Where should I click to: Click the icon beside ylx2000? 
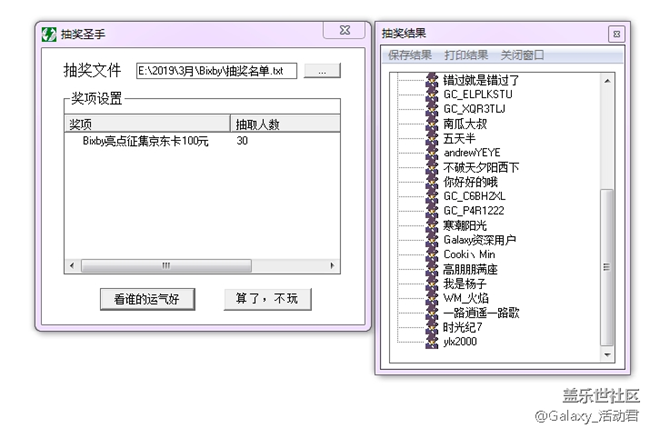[x=432, y=341]
